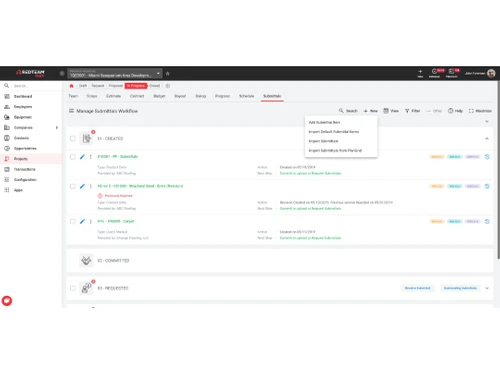Open Apps from the sidebar
Image resolution: width=500 pixels, height=375 pixels.
(x=18, y=190)
